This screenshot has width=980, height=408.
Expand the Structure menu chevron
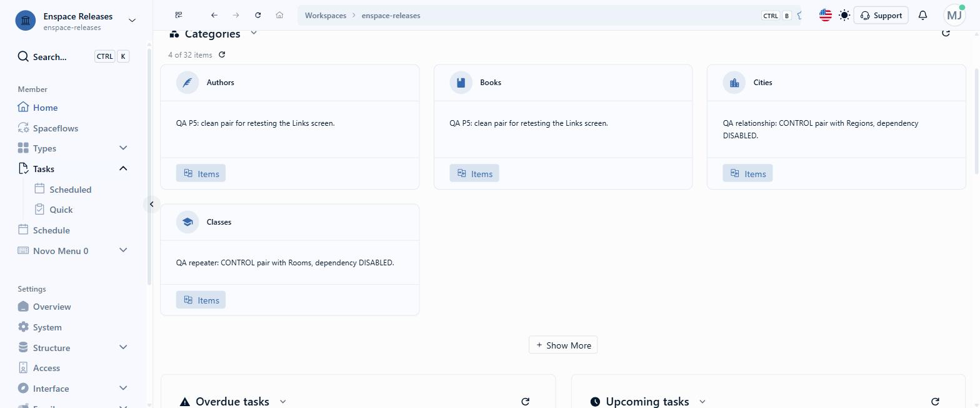tap(123, 348)
